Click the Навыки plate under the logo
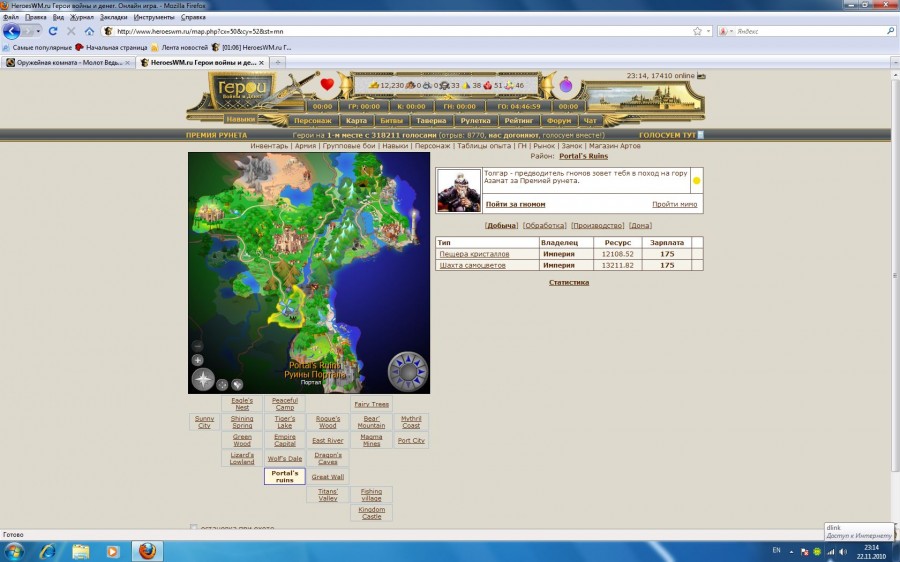900x562 pixels. (240, 119)
